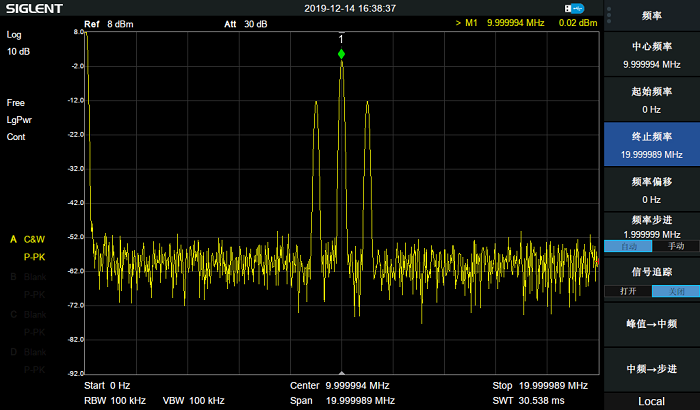Set frequency step to 自动 auto
700x410 pixels.
point(628,246)
